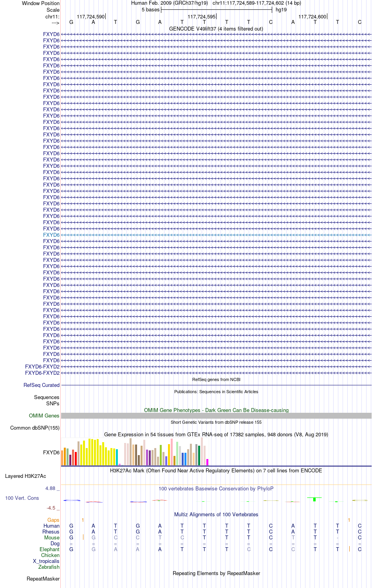Click the Zebrafish alignment row label
Viewport: 372px width, 588px height.
(x=49, y=567)
